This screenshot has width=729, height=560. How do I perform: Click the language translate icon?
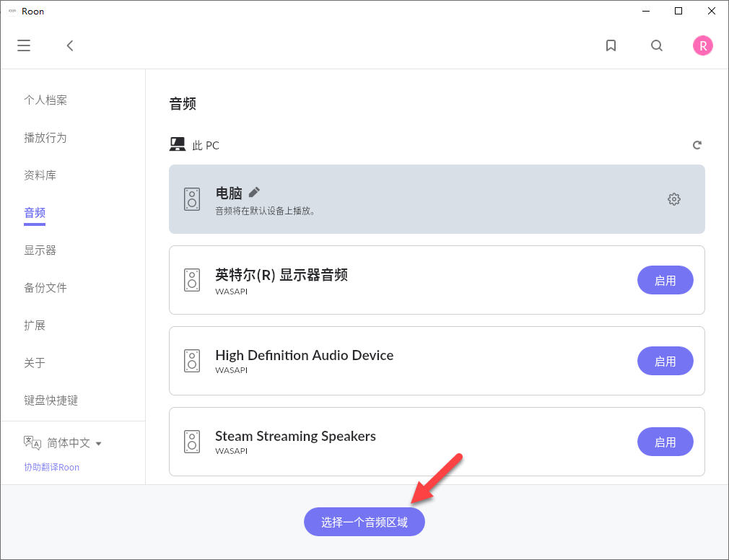pos(32,443)
